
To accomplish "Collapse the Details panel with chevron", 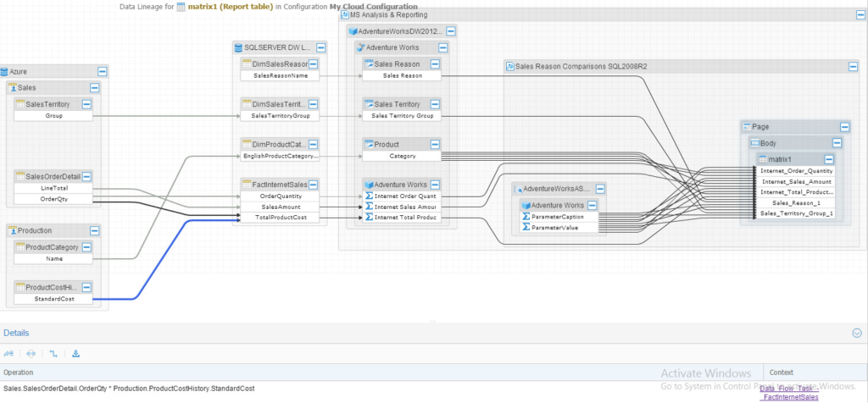I will 857,333.
